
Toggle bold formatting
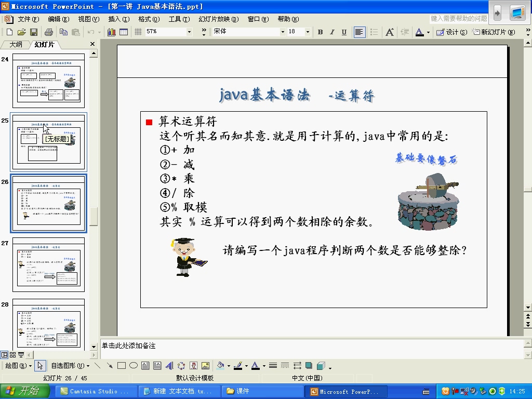click(x=320, y=32)
